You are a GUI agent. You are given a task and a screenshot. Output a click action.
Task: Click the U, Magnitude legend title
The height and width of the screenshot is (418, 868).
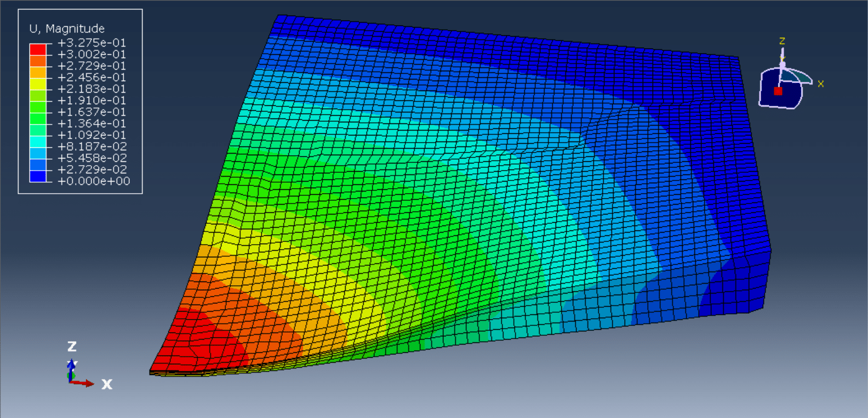(67, 29)
